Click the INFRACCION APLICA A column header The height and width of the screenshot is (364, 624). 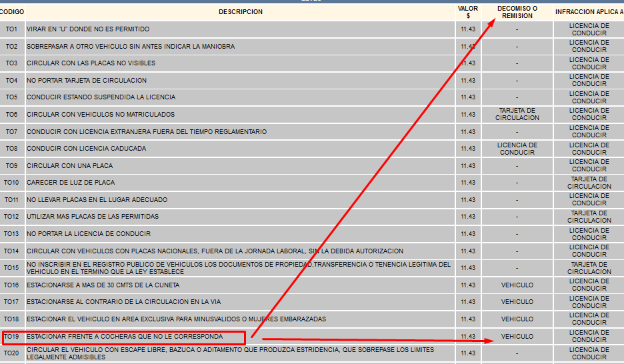(589, 12)
